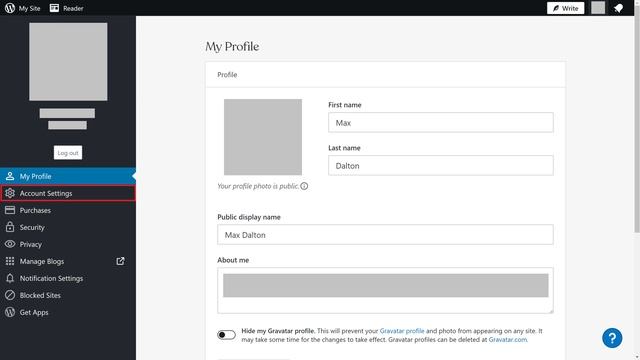Open the blue help question mark button
Screen dimensions: 640x360
(x=612, y=338)
